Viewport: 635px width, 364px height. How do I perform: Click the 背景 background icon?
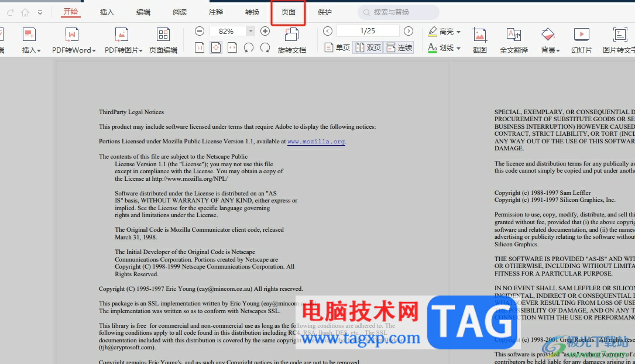548,35
